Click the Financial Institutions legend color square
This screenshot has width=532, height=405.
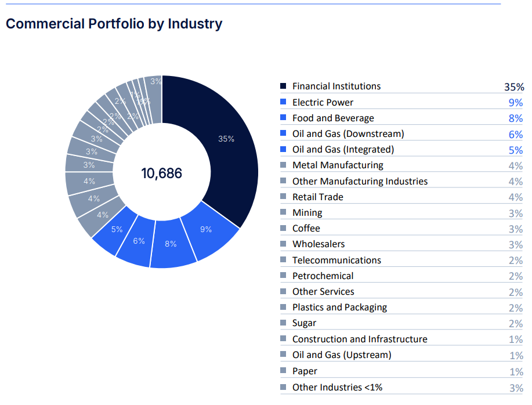[283, 86]
